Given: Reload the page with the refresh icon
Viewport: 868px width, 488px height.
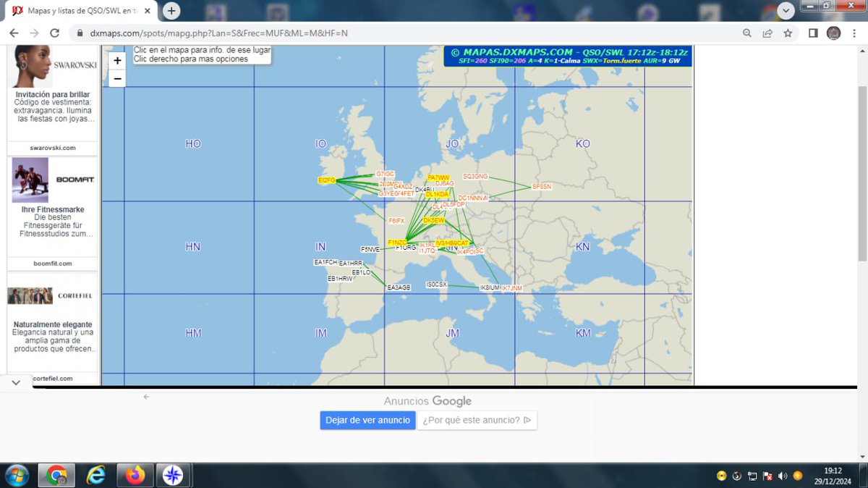Looking at the screenshot, I should click(x=54, y=33).
